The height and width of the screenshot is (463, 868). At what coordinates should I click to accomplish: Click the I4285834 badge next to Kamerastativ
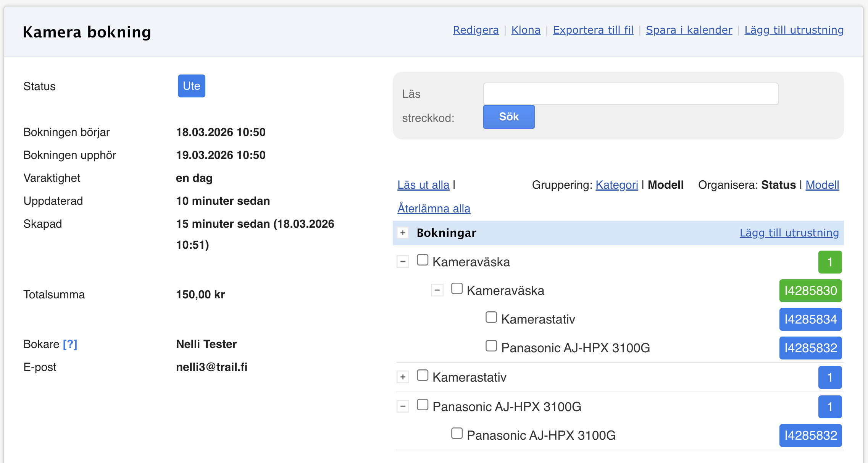(x=810, y=319)
